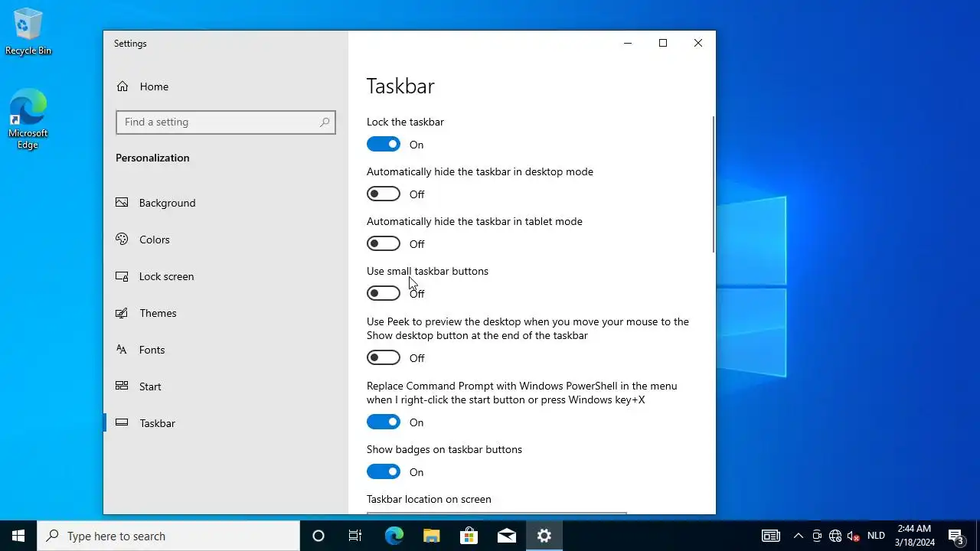The height and width of the screenshot is (551, 980).
Task: Close the Settings window
Action: pos(698,43)
